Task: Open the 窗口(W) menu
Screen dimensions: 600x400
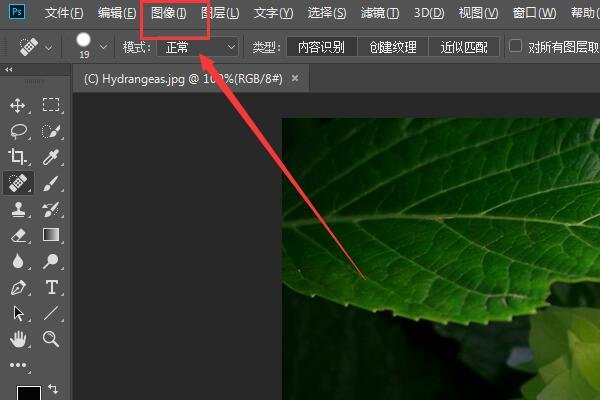Action: point(534,13)
